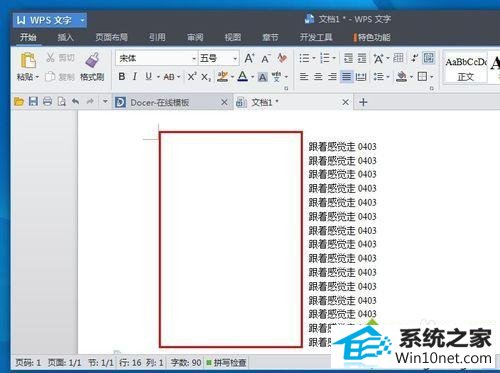Open the 插入 ribbon tab

(66, 37)
